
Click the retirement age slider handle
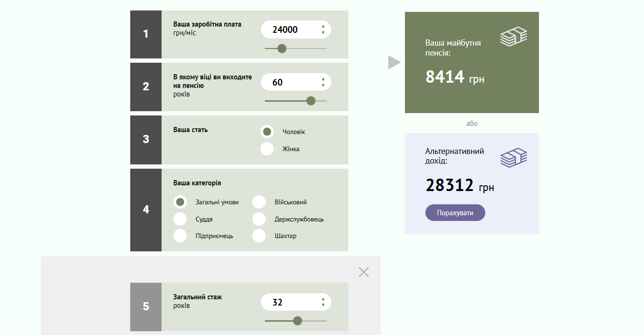[x=311, y=101]
